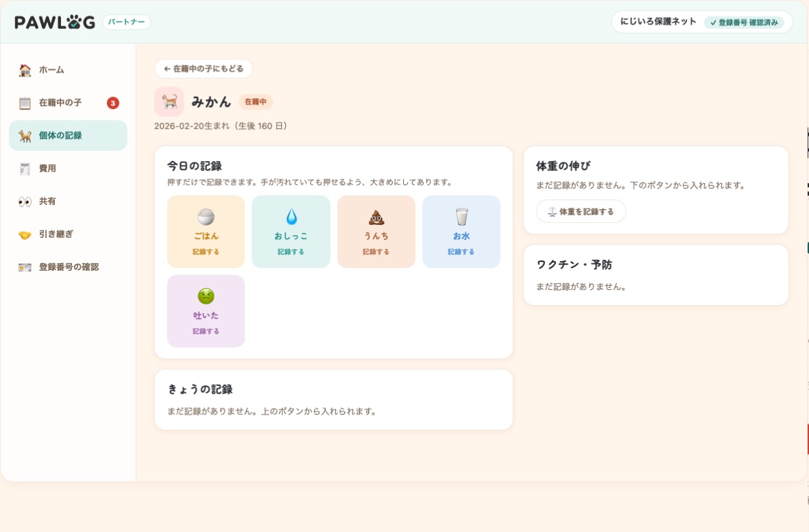
Task: Click the nauseated face icon on 吐いた
Action: tap(206, 296)
